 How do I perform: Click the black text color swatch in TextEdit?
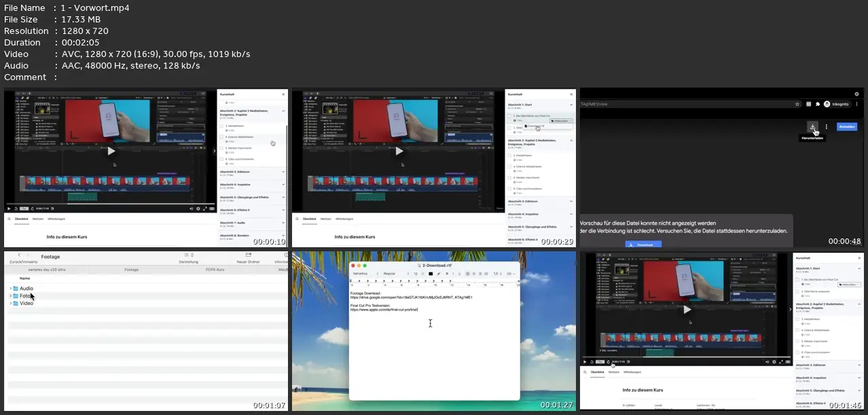click(431, 274)
